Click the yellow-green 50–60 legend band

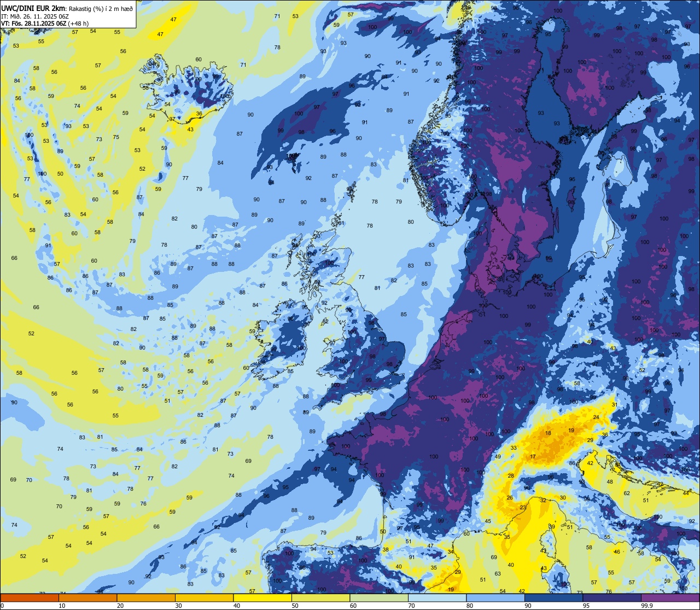coord(320,597)
